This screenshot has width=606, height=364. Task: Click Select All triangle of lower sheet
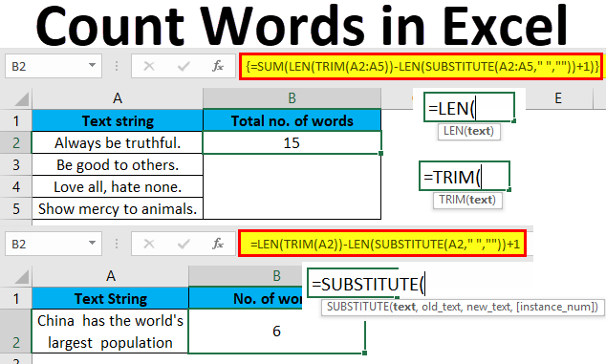pos(22,277)
